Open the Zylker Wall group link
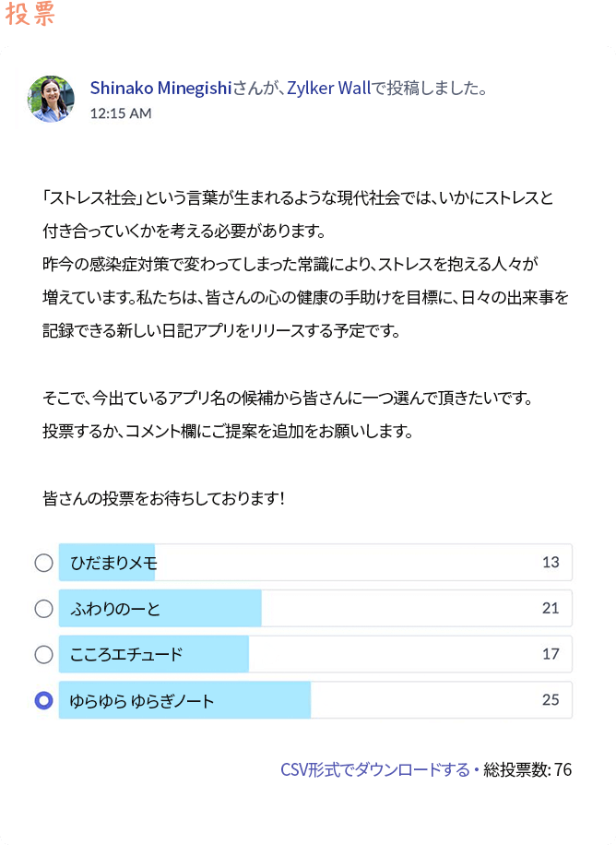The height and width of the screenshot is (845, 616). (x=328, y=89)
